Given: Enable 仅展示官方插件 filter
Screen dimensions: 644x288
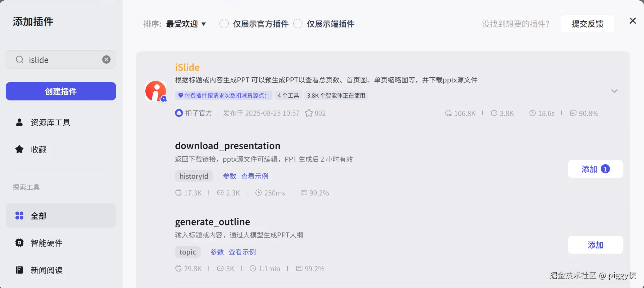Looking at the screenshot, I should click(224, 24).
